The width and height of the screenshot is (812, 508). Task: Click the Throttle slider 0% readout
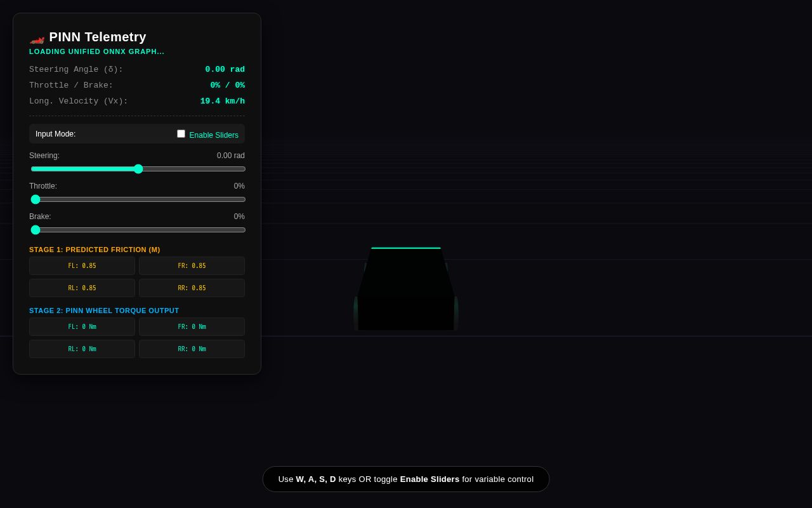click(x=239, y=186)
